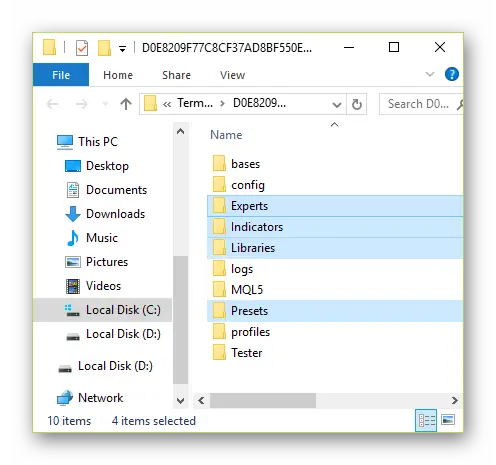Screen dimensions: 496x465
Task: Click the Name column header
Action: pyautogui.click(x=226, y=135)
